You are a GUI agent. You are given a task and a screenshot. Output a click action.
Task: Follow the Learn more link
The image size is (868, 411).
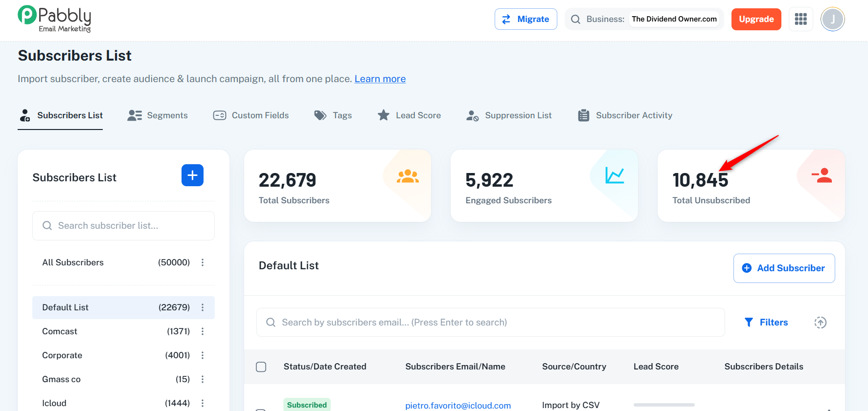[380, 79]
